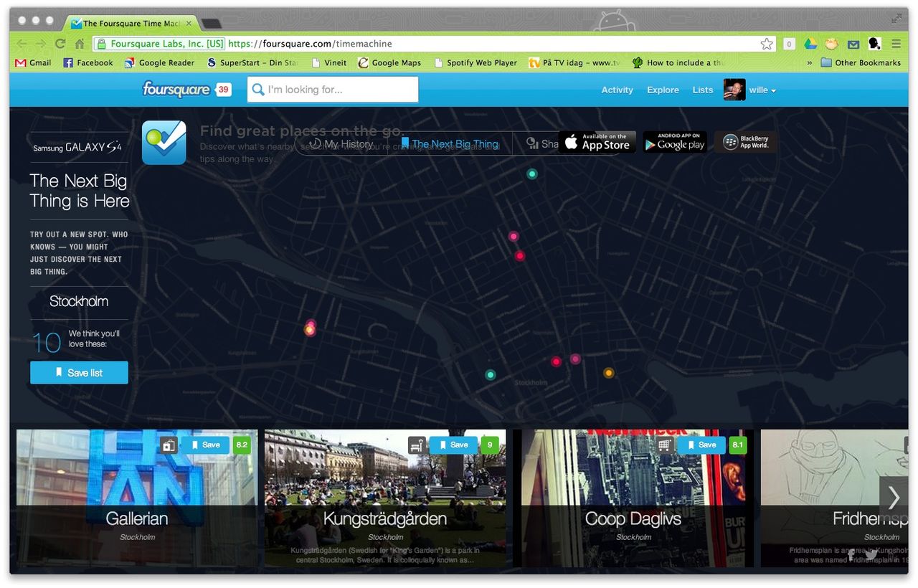Image resolution: width=918 pixels, height=588 pixels.
Task: Open the Kungsträdgården venue card
Action: pos(385,498)
